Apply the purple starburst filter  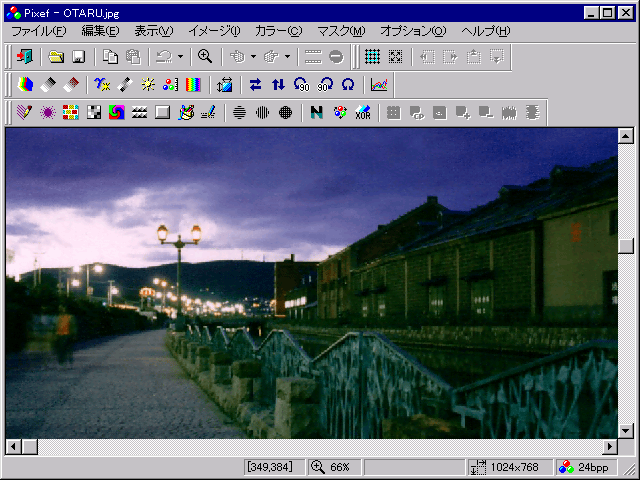48,112
